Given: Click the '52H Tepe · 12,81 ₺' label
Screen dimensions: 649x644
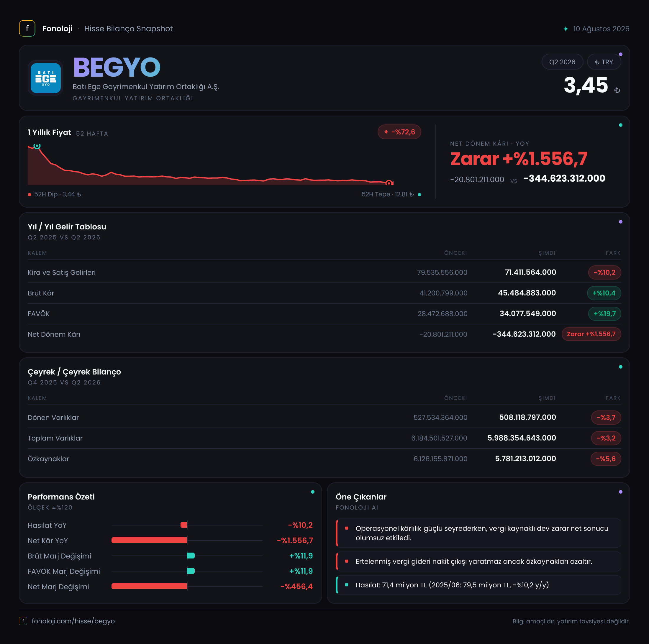Looking at the screenshot, I should 388,194.
